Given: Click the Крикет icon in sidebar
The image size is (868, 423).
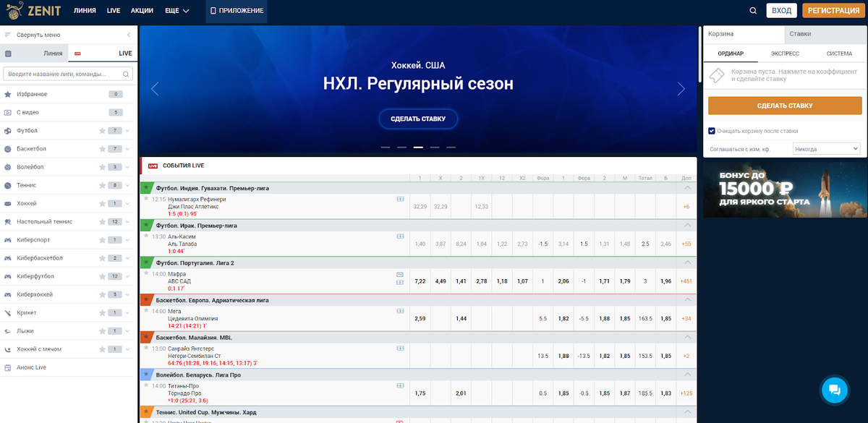Looking at the screenshot, I should 8,312.
